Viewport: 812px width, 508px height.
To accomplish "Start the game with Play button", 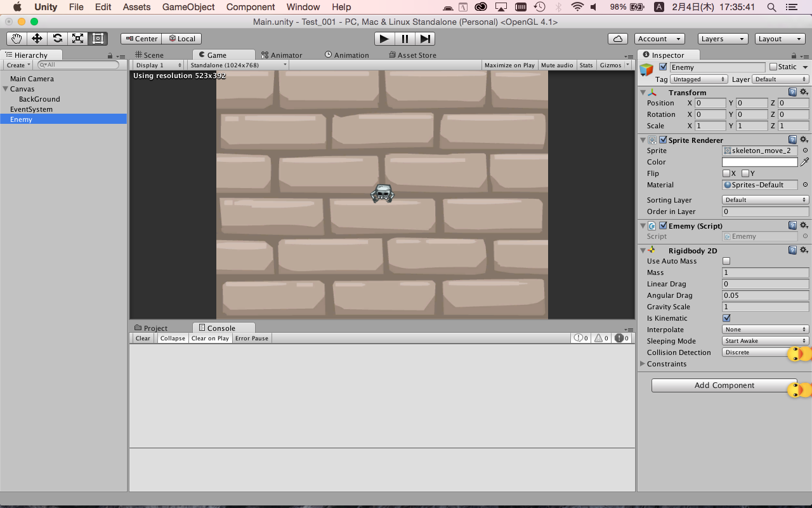I will [x=384, y=39].
